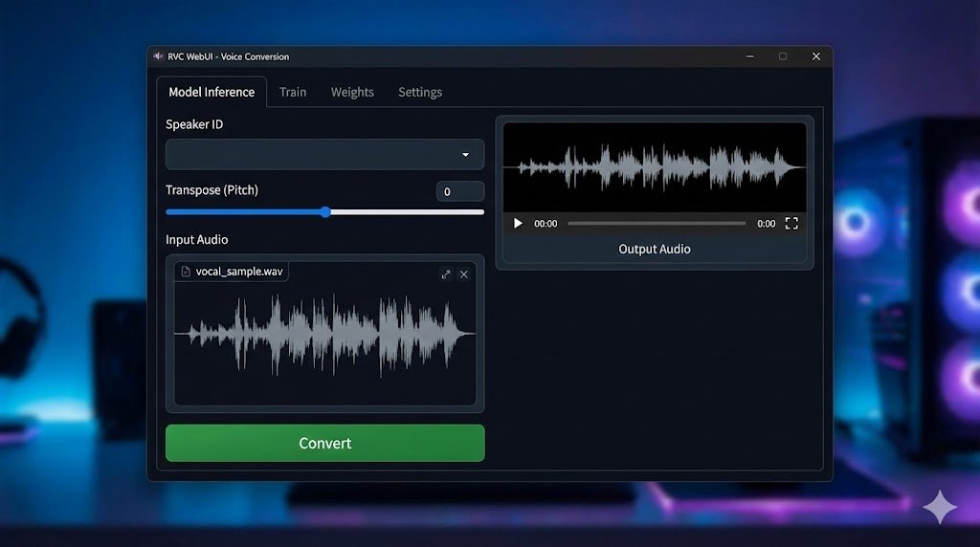This screenshot has height=547, width=980.
Task: Go to the Settings tab
Action: pos(420,93)
